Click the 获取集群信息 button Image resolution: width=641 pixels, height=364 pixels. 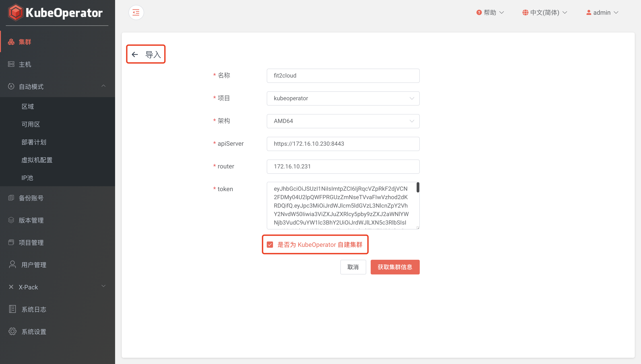pyautogui.click(x=395, y=267)
